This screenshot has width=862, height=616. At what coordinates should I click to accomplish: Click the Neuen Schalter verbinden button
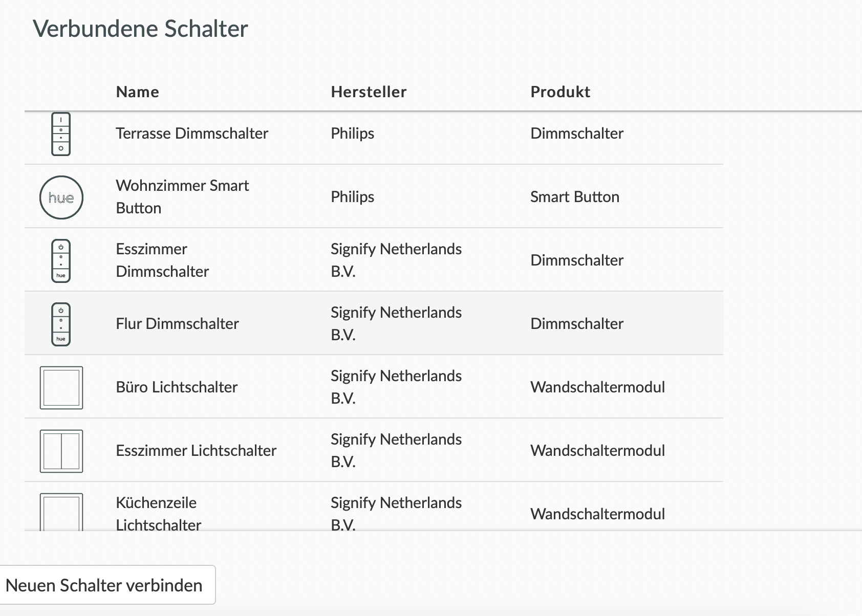point(106,585)
